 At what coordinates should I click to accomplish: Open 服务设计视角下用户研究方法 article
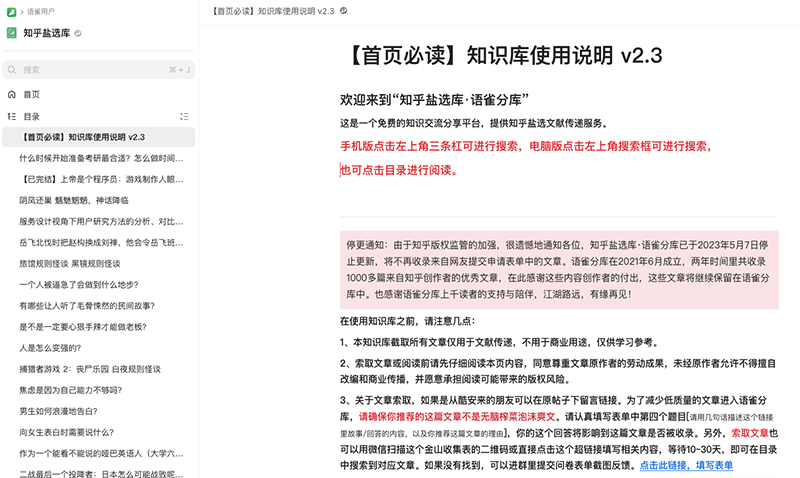[x=102, y=221]
